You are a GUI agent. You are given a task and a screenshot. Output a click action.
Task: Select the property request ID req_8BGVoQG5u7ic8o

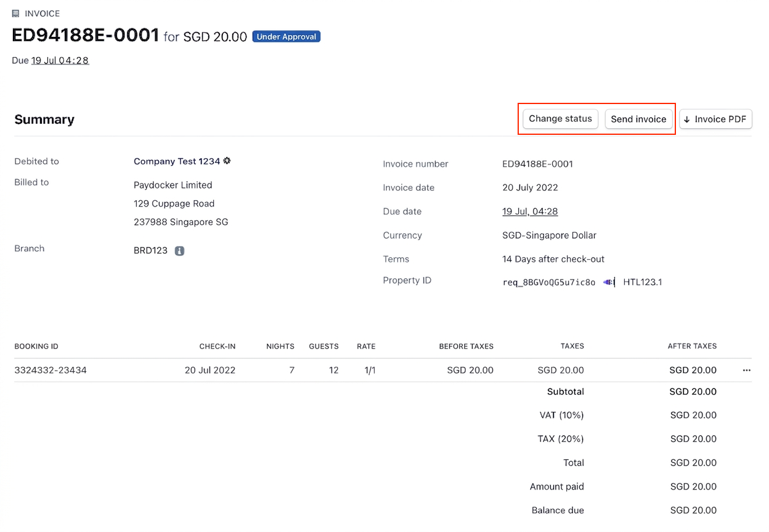point(549,283)
